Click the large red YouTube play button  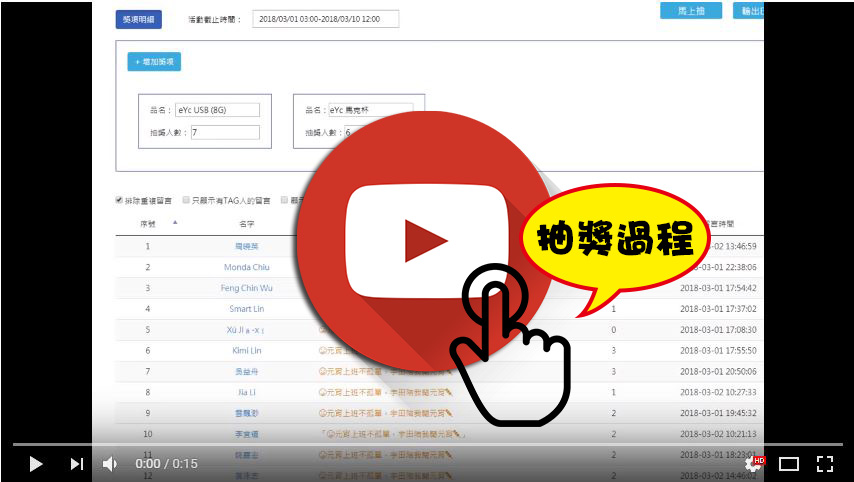click(x=425, y=241)
